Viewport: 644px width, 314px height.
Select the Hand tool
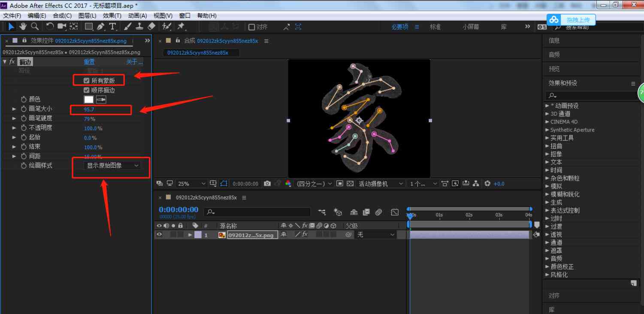[x=23, y=27]
